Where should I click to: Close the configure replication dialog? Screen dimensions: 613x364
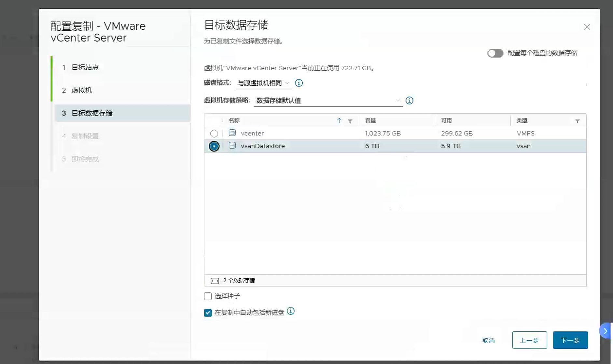coord(587,27)
